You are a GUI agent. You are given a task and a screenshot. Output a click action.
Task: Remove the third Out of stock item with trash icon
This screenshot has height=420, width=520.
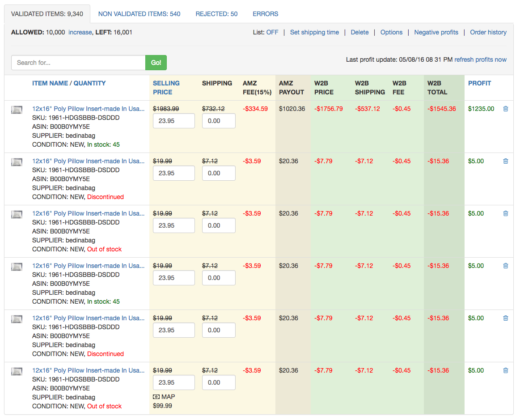coord(506,213)
